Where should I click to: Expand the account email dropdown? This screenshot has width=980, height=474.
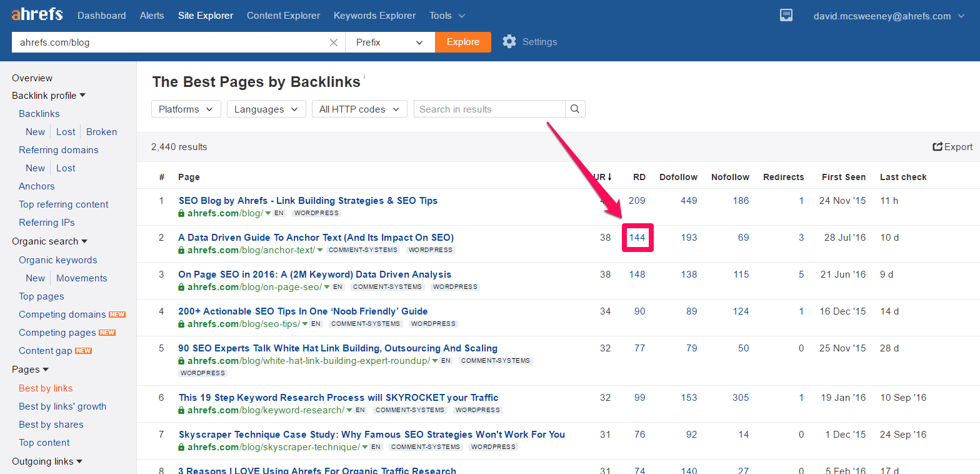pos(889,16)
